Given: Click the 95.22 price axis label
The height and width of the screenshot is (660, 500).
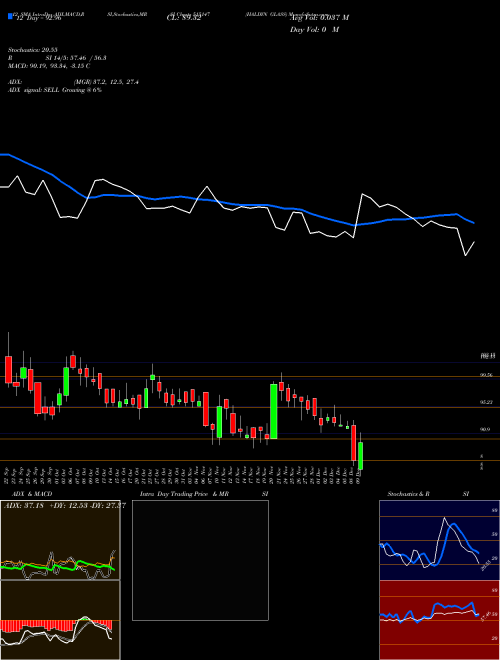Looking at the screenshot, I should pos(487,402).
